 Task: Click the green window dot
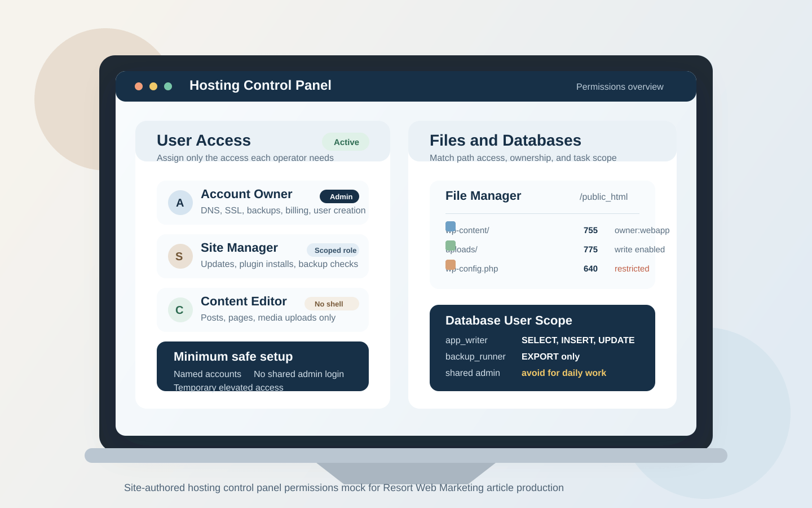(168, 86)
